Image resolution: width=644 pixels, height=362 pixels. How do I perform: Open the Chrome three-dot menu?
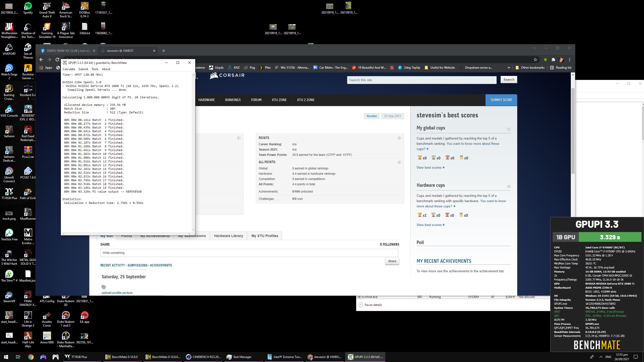(570, 60)
